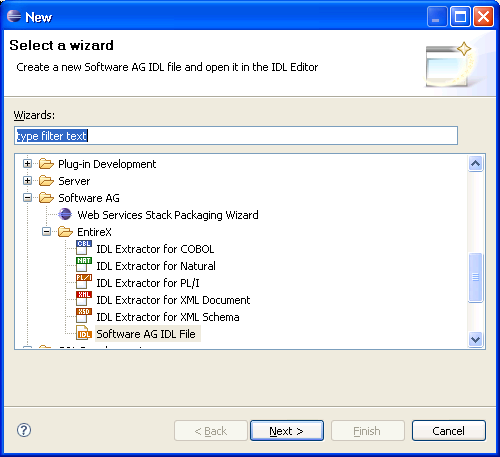The image size is (500, 457).
Task: Click the Eclipse icon in title bar
Action: pos(14,16)
